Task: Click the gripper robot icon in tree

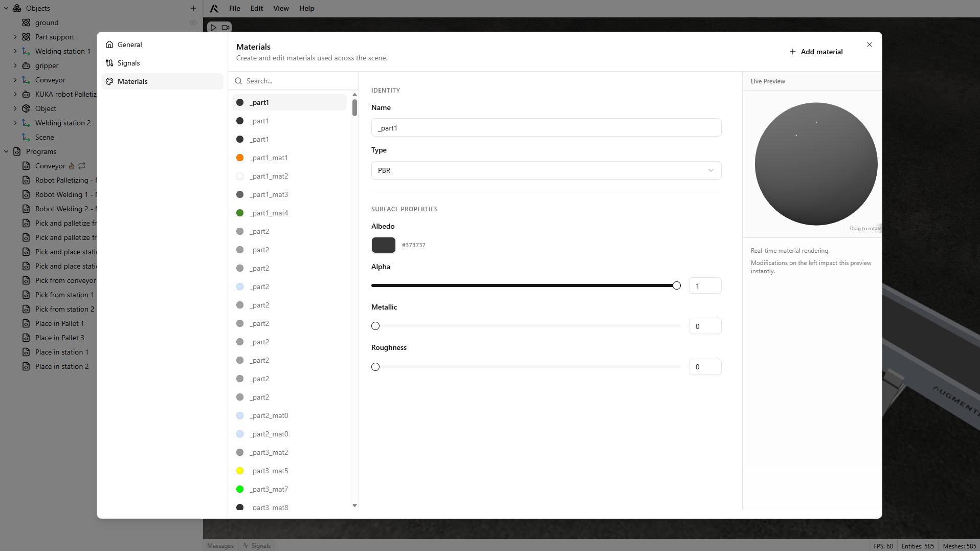Action: pos(26,65)
